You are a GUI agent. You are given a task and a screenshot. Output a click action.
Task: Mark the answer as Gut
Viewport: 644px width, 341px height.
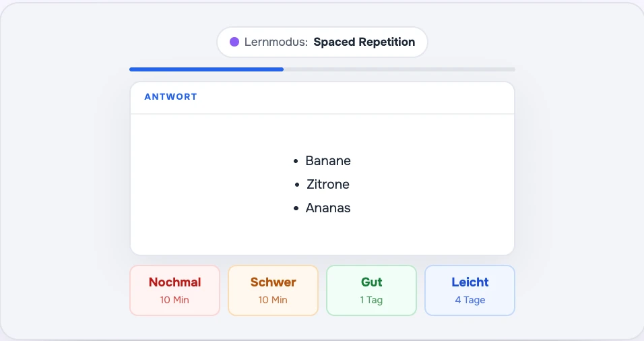pos(371,290)
